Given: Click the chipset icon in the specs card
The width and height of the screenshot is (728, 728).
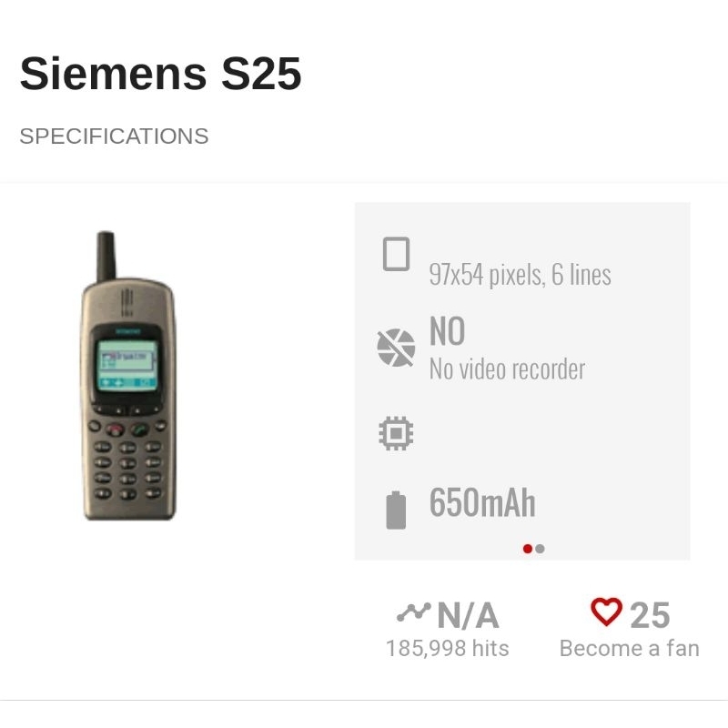Looking at the screenshot, I should [x=396, y=432].
